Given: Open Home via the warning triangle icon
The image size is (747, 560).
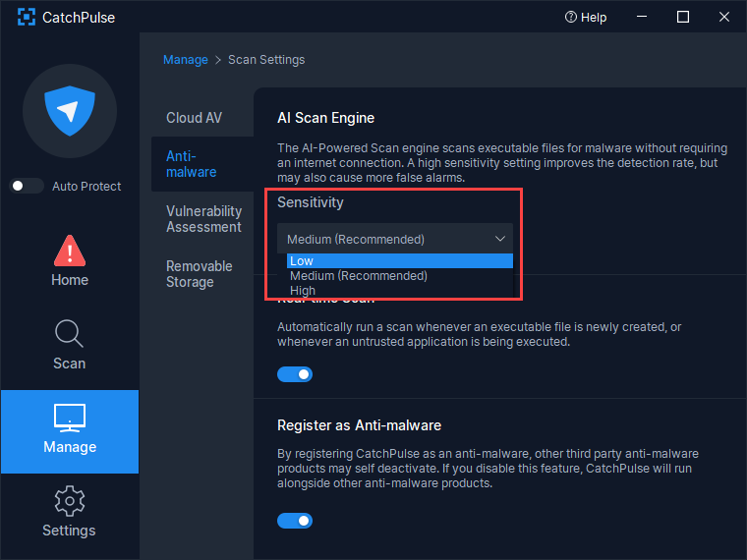Looking at the screenshot, I should [70, 252].
